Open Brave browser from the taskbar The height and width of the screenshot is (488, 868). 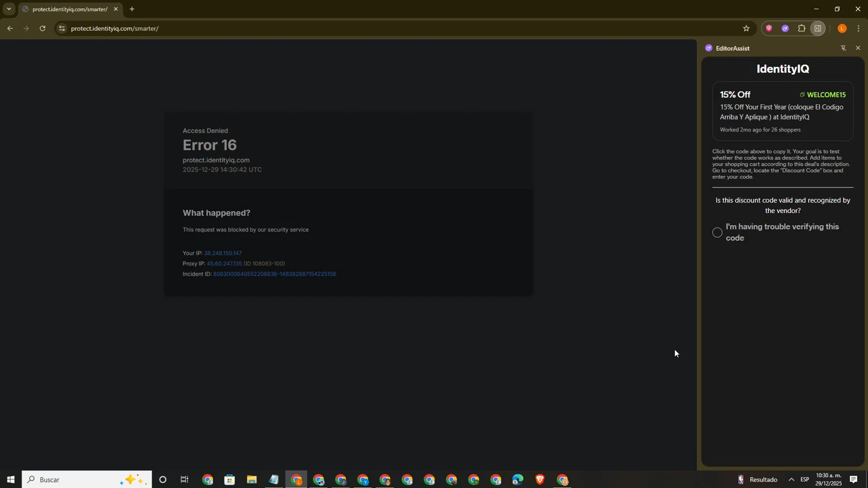[540, 479]
